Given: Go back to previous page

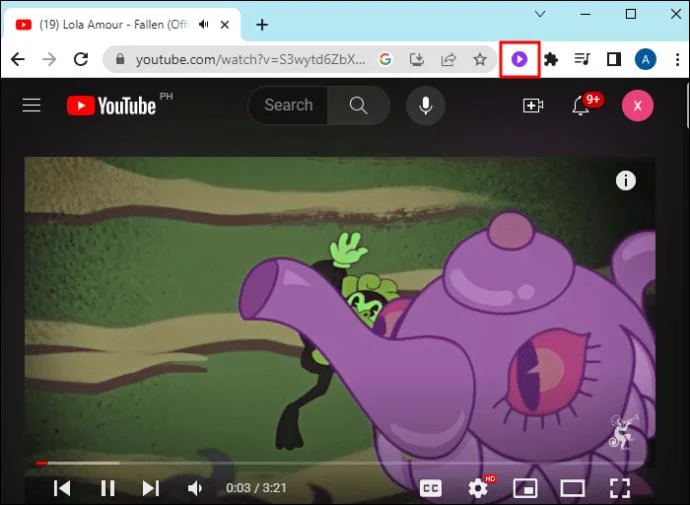Looking at the screenshot, I should (x=18, y=59).
